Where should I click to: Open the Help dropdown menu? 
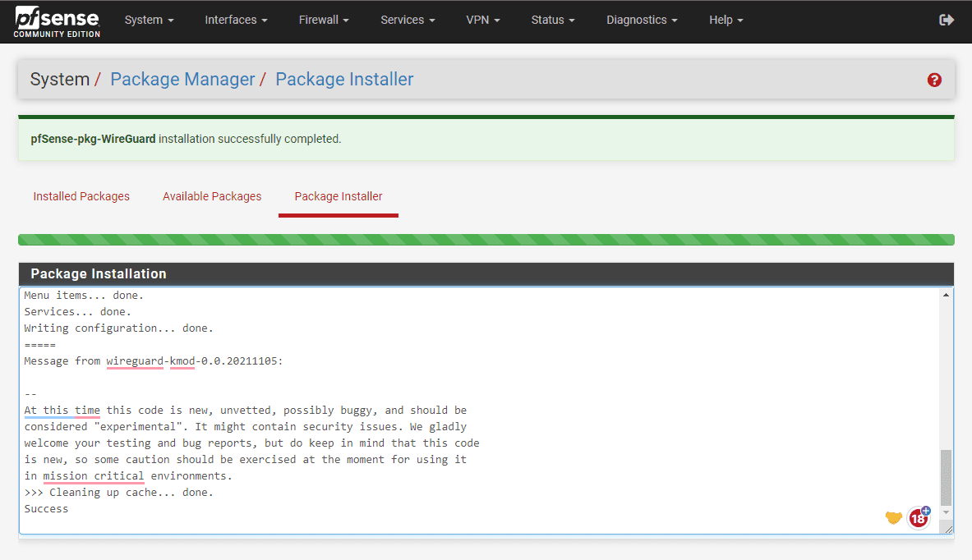click(726, 20)
